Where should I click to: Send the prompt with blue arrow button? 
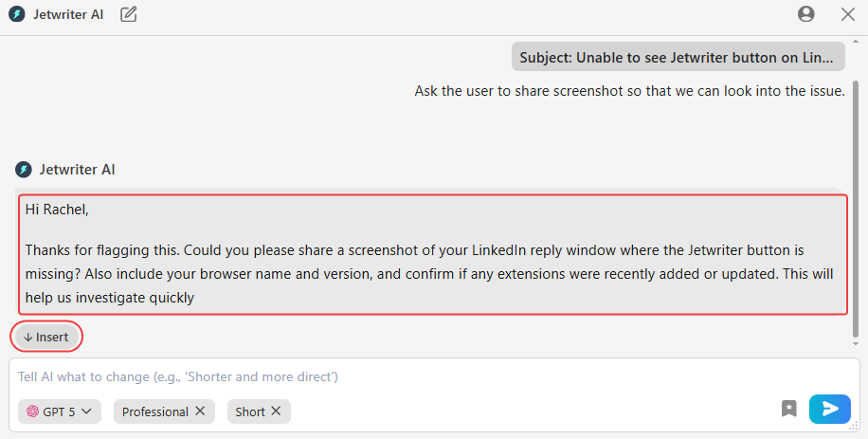pyautogui.click(x=829, y=409)
